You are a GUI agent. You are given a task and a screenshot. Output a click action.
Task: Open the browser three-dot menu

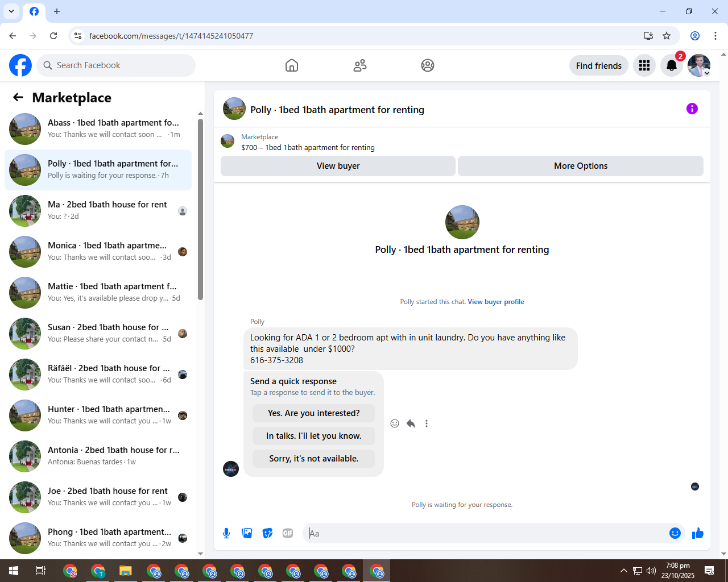(x=715, y=36)
